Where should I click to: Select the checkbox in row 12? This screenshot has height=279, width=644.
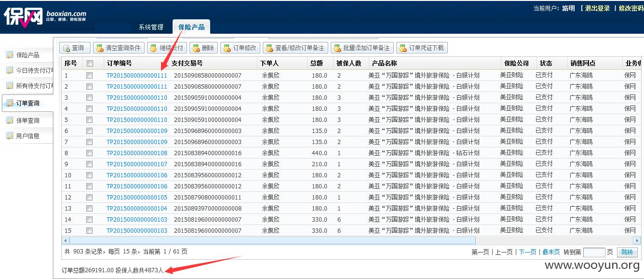tap(90, 198)
